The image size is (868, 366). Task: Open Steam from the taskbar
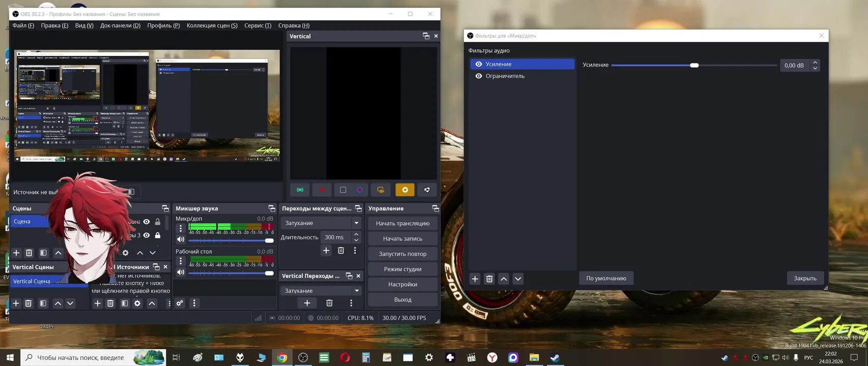pos(555,357)
